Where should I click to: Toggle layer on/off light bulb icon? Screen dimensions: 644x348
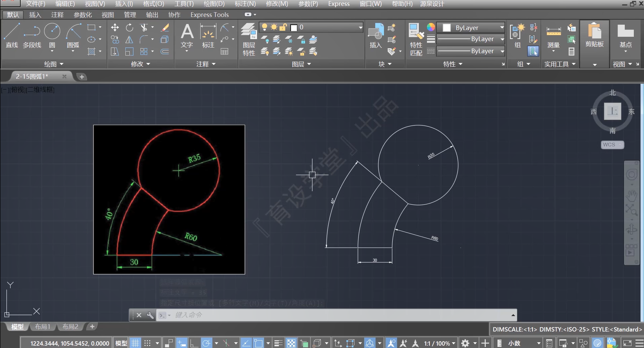pyautogui.click(x=265, y=27)
